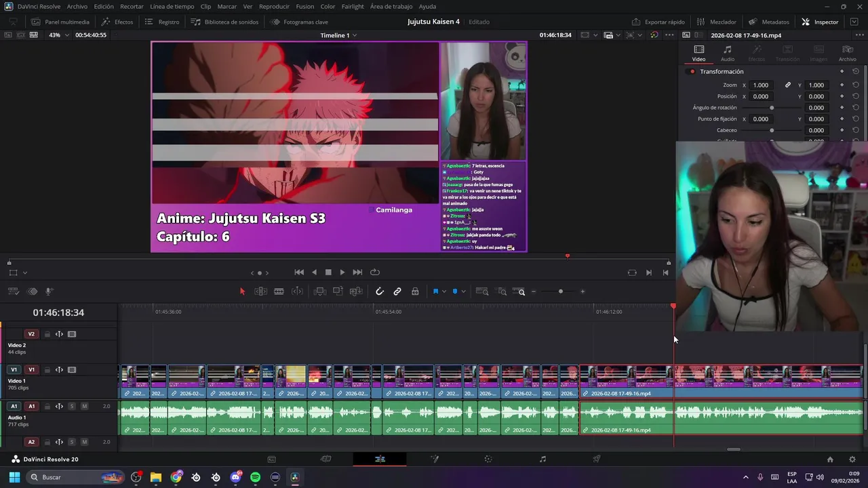
Task: Play timeline in reverse
Action: pyautogui.click(x=314, y=272)
